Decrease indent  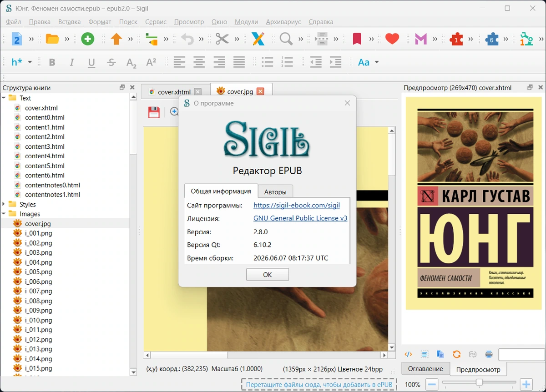pyautogui.click(x=316, y=62)
